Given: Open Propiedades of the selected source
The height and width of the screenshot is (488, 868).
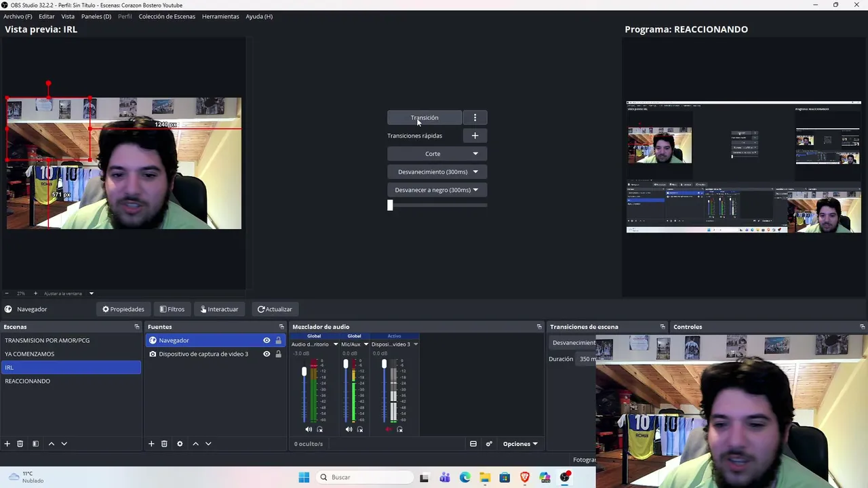Looking at the screenshot, I should [x=123, y=309].
